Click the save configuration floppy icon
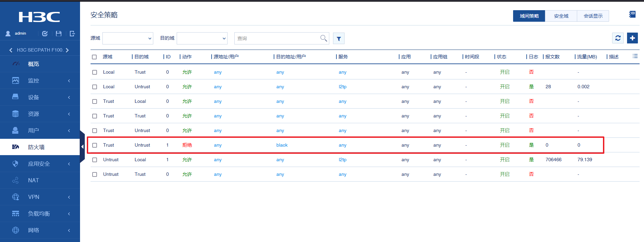 coord(59,34)
